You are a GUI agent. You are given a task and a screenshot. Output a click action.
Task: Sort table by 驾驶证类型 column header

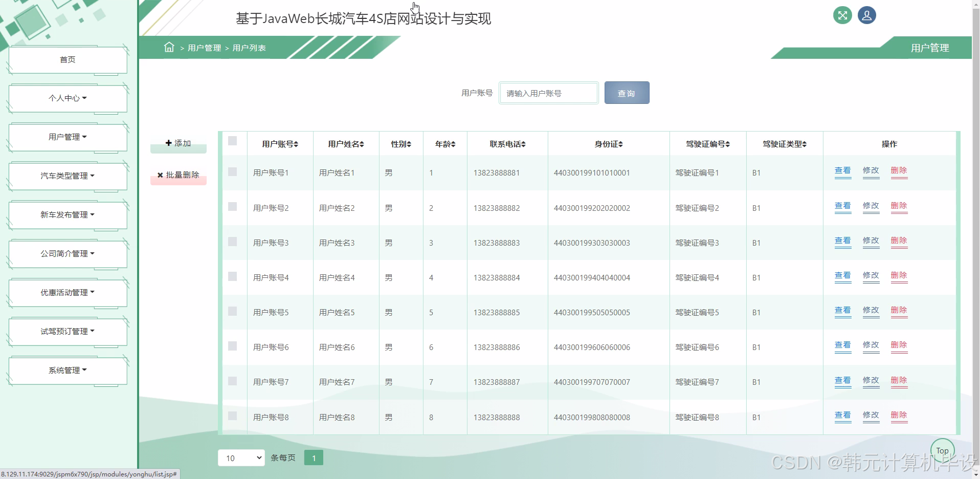[x=785, y=144]
